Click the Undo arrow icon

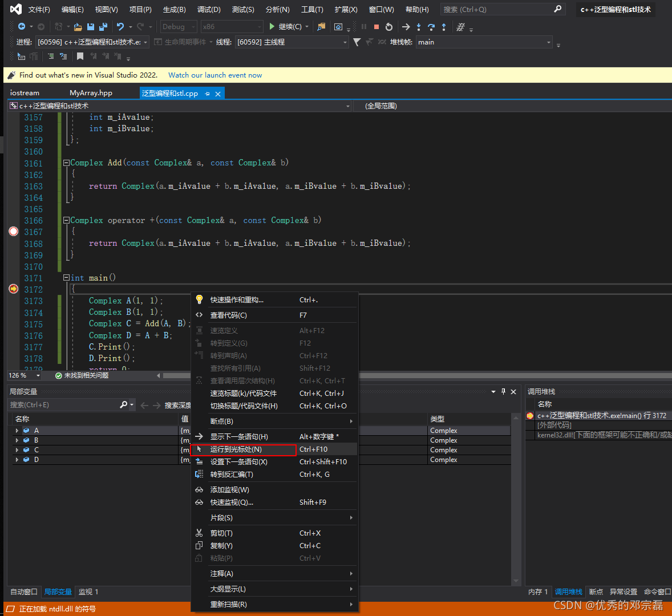click(x=120, y=27)
